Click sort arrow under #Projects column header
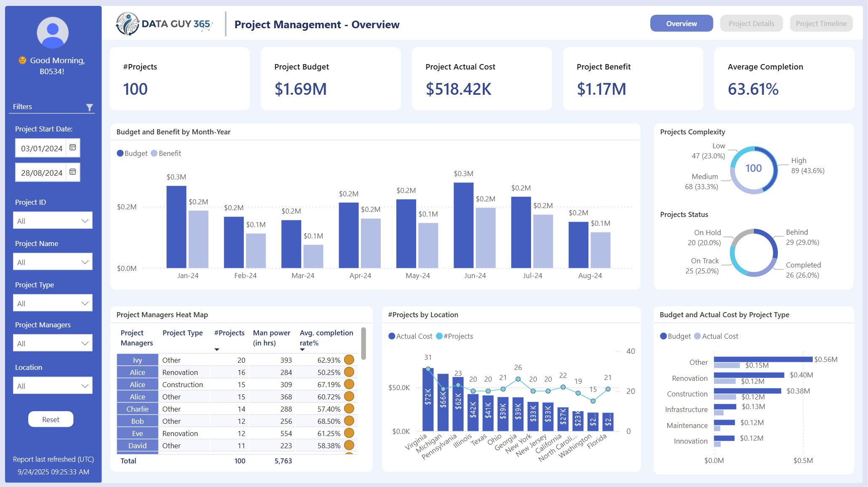Image resolution: width=868 pixels, height=487 pixels. click(x=217, y=350)
